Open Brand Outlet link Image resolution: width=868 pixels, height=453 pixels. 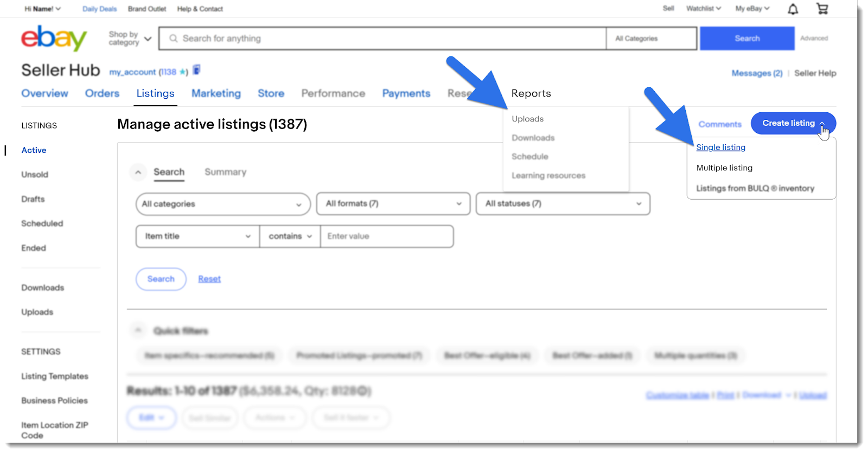(x=147, y=9)
